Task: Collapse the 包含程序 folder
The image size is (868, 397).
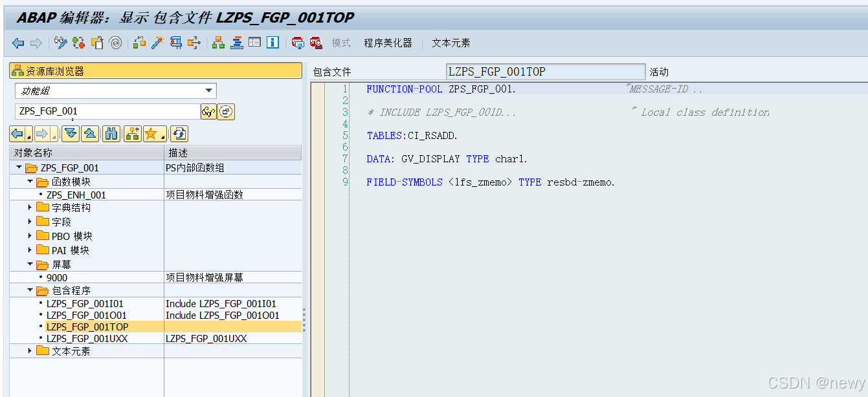Action: tap(30, 290)
